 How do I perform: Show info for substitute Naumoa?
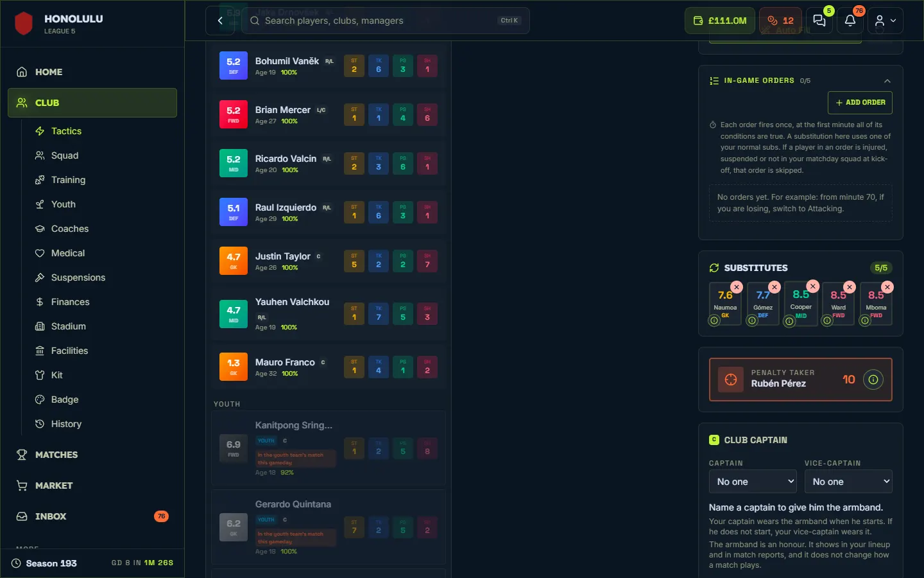[x=714, y=320]
